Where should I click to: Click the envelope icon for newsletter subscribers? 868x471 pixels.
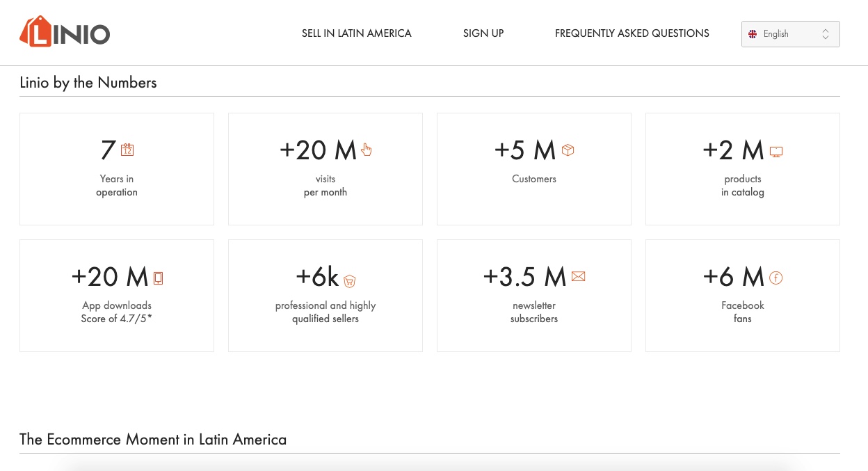[x=578, y=276]
